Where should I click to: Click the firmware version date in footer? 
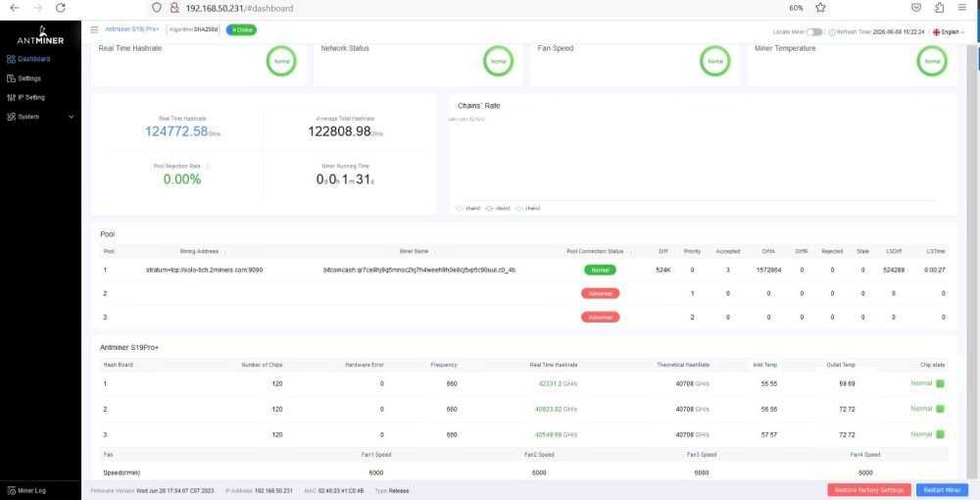pyautogui.click(x=175, y=490)
